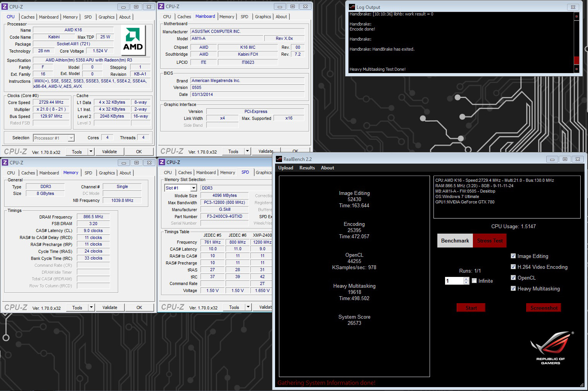Open the Tools dropdown arrow in the SPD window

point(248,307)
